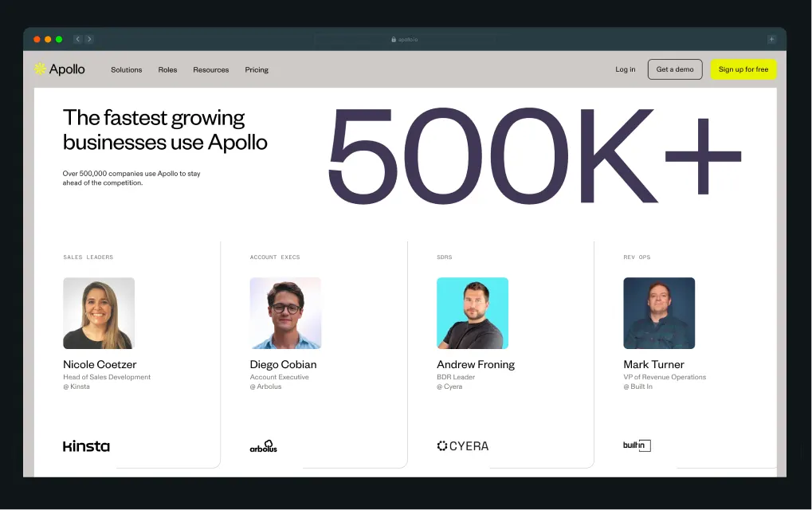812x510 pixels.
Task: Click the REV OPS label
Action: coord(637,257)
